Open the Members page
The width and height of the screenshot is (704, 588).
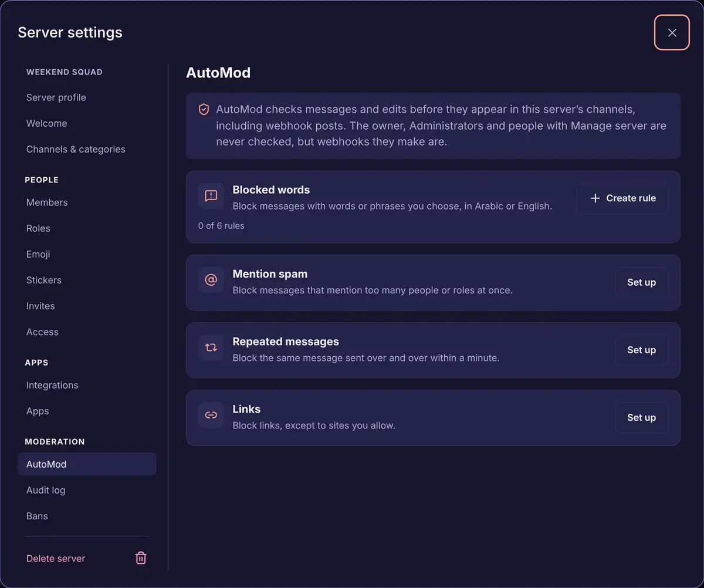87,202
